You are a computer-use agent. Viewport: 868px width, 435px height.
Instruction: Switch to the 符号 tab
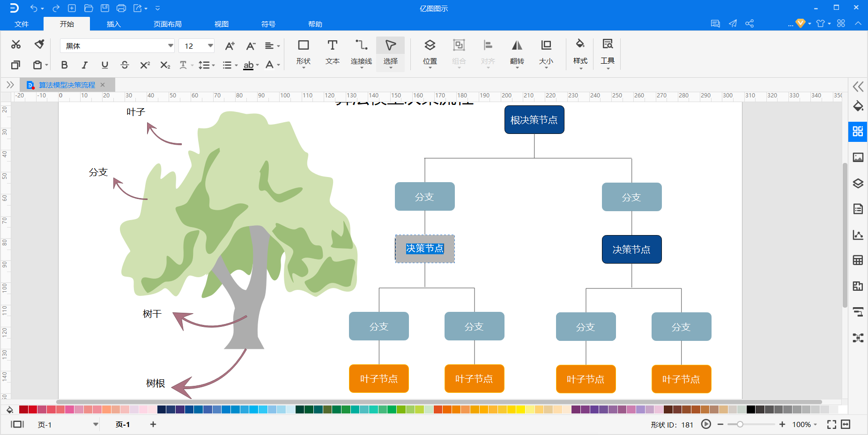268,24
